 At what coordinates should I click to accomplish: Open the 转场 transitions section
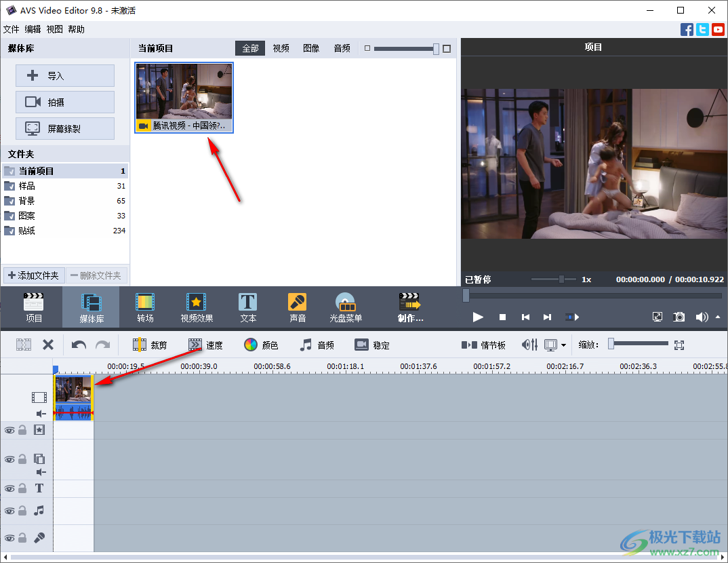coord(145,307)
